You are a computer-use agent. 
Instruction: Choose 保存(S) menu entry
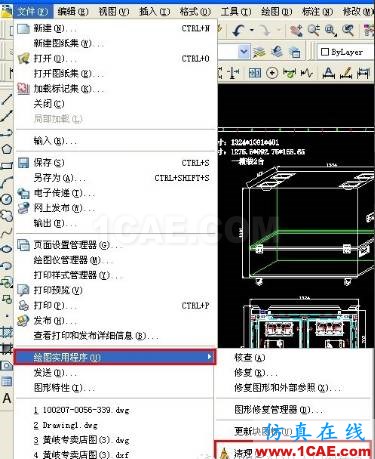point(116,163)
